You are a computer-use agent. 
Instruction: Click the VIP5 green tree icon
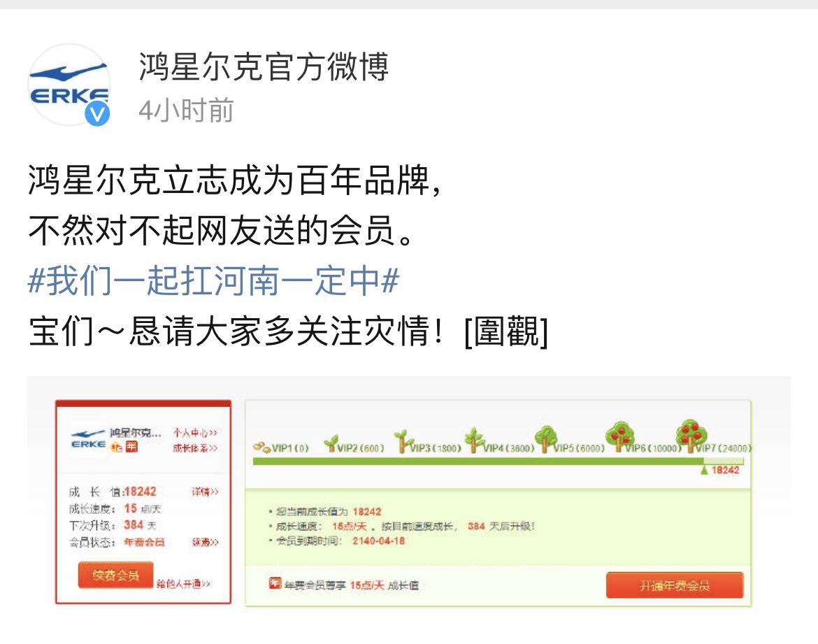545,439
